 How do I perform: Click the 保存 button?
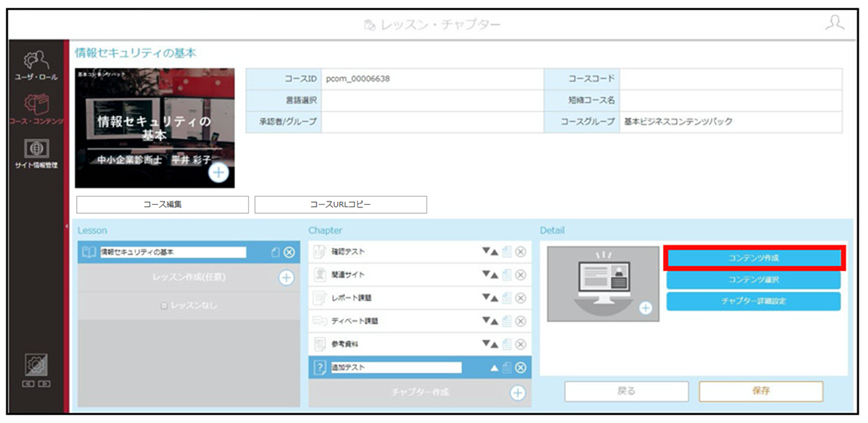(x=761, y=391)
